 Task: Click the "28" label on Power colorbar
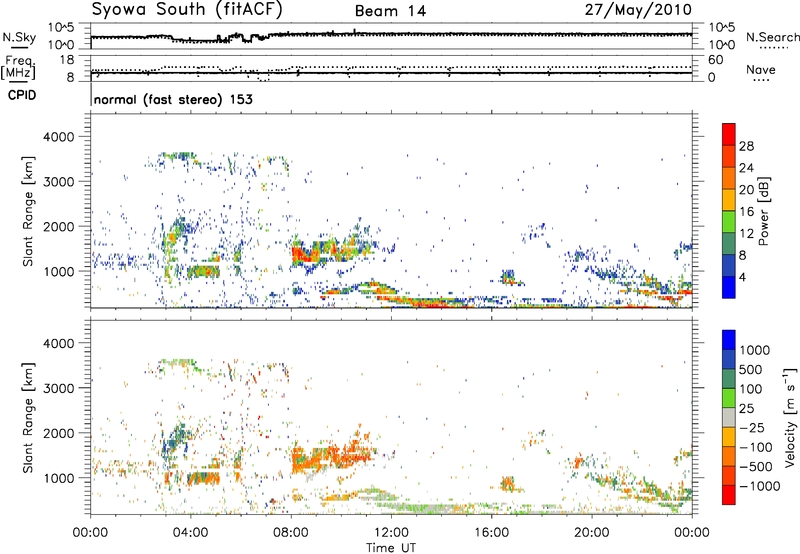pyautogui.click(x=746, y=146)
